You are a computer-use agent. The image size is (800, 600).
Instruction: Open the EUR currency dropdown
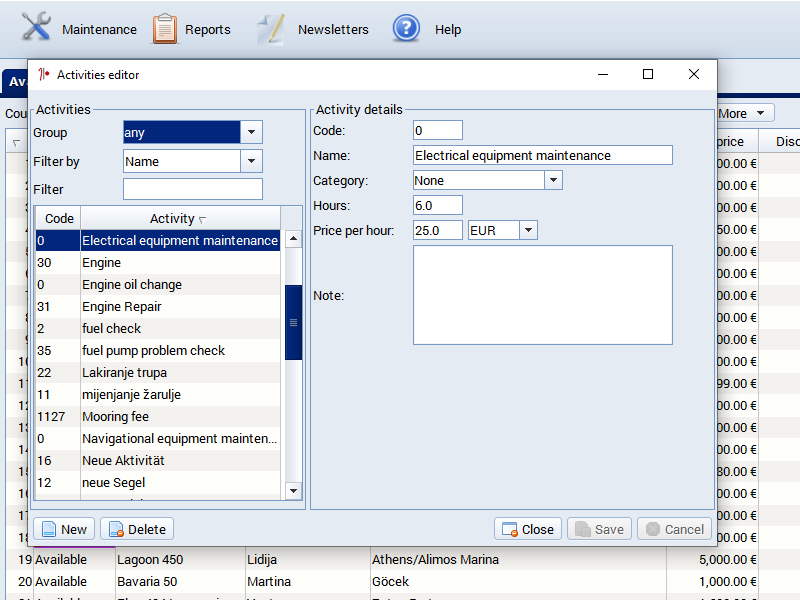tap(527, 230)
